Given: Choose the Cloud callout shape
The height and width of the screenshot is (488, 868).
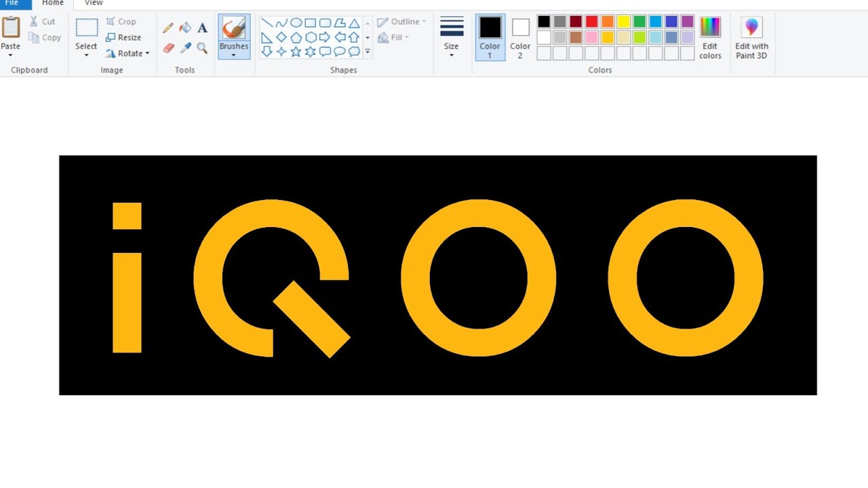Looking at the screenshot, I should pyautogui.click(x=354, y=52).
